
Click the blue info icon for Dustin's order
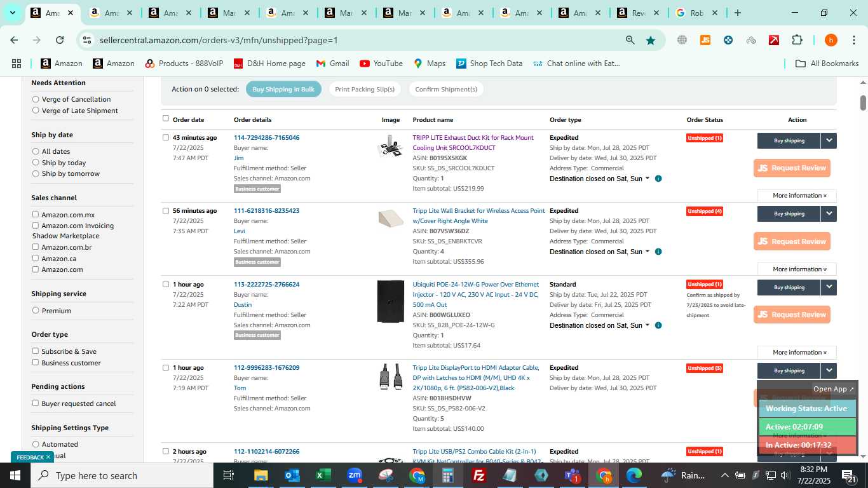point(658,325)
